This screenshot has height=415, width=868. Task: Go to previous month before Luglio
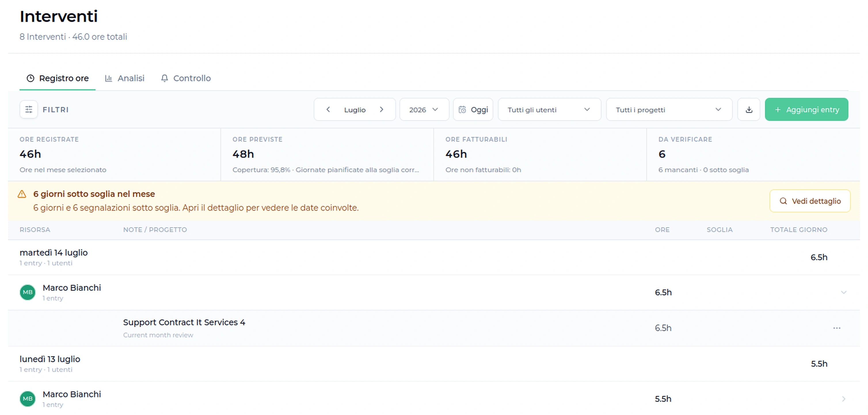pyautogui.click(x=328, y=109)
